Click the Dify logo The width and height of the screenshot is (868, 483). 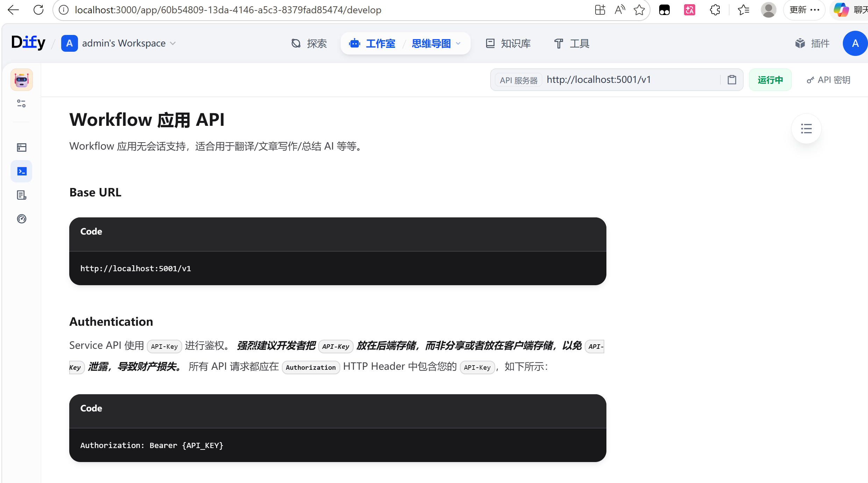28,43
